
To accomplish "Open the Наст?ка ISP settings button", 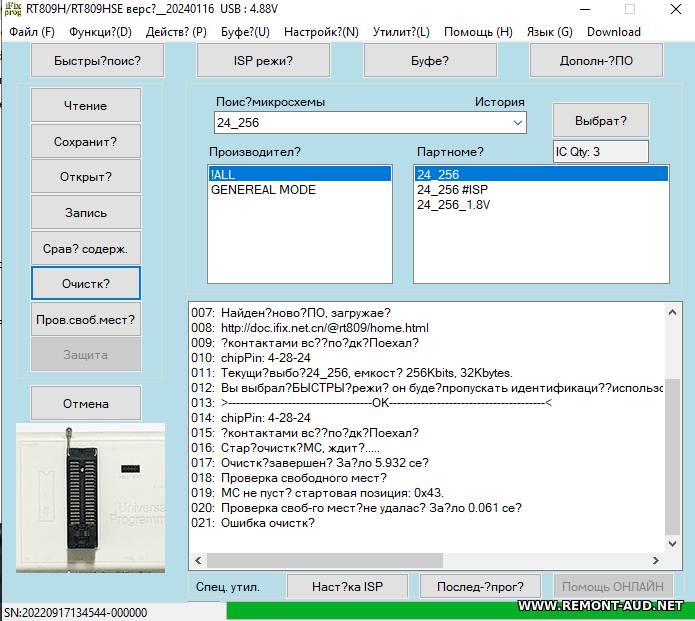I will [347, 586].
